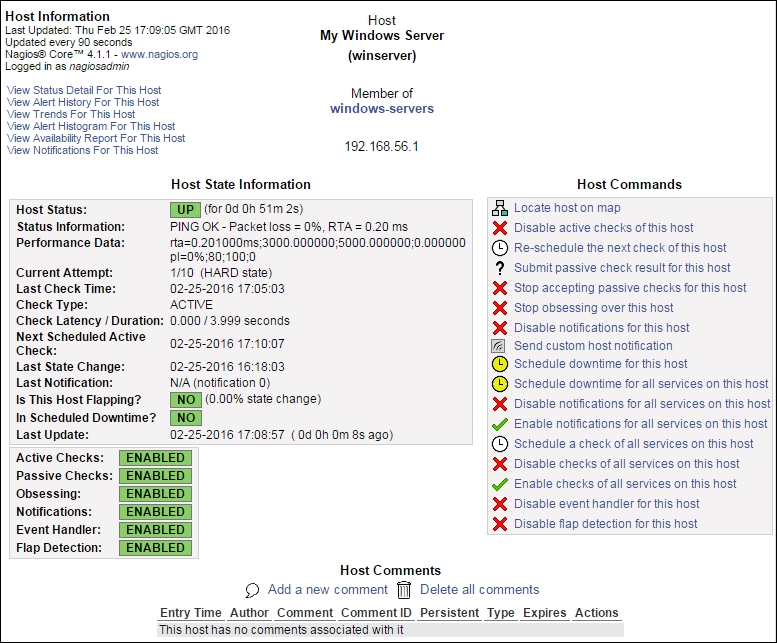Click the ENABLED badge for Active Checks
The image size is (777, 643).
click(x=155, y=458)
